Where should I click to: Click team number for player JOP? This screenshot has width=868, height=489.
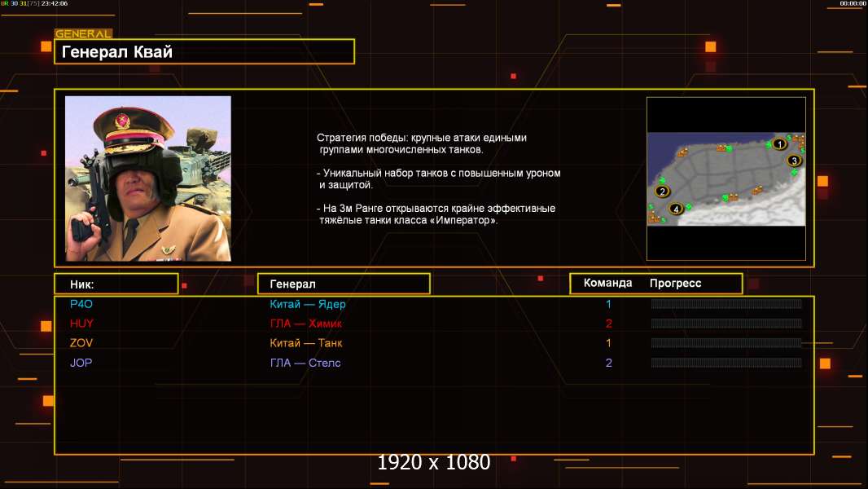(x=609, y=363)
